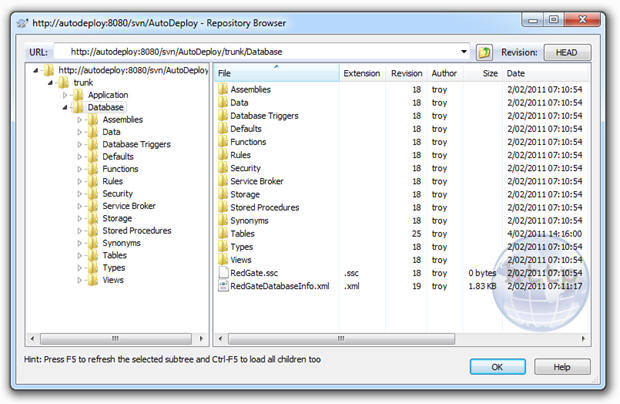The image size is (620, 404).
Task: Click Stored Procedures folder icon in tree
Action: pos(93,230)
